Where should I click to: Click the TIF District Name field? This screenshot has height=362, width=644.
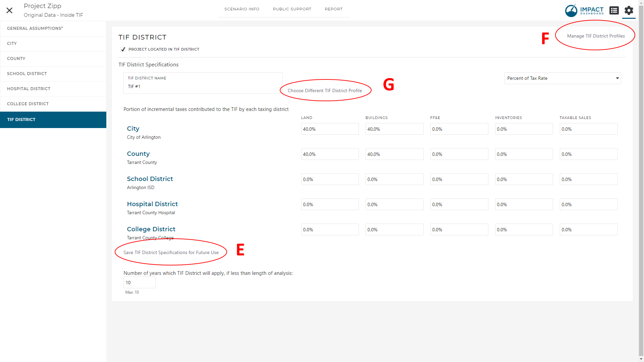point(203,86)
